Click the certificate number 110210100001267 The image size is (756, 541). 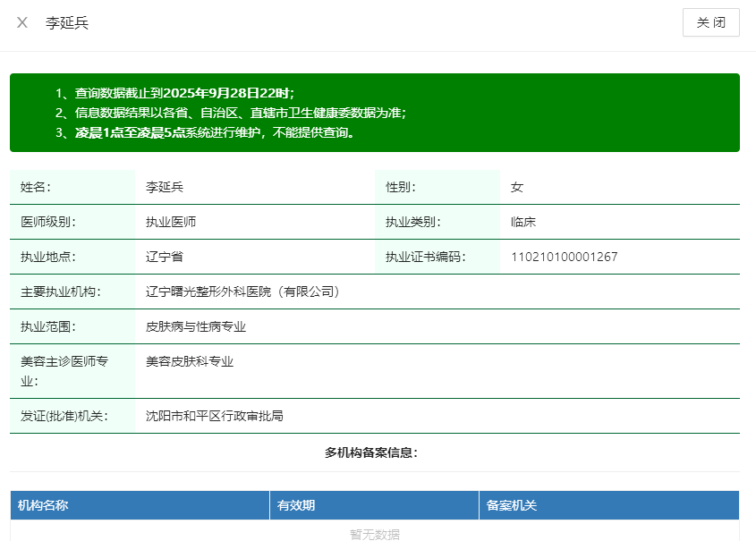(564, 257)
